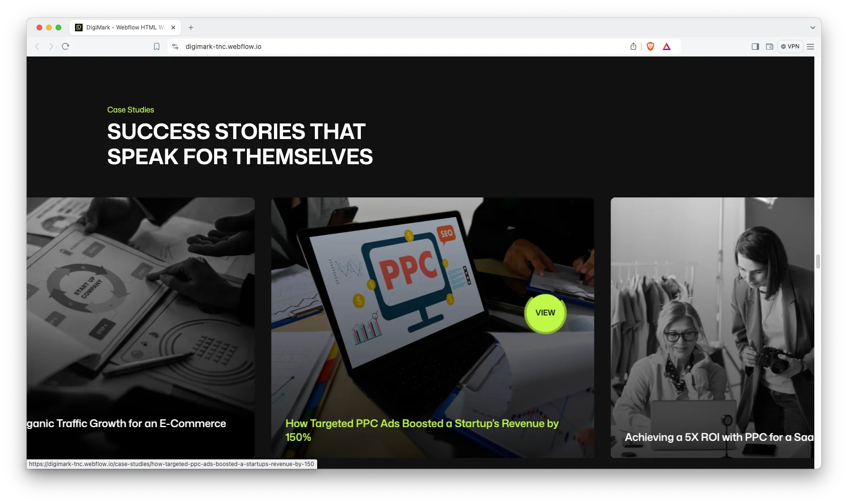Image resolution: width=848 pixels, height=504 pixels.
Task: Click the browser back arrow
Action: point(38,47)
